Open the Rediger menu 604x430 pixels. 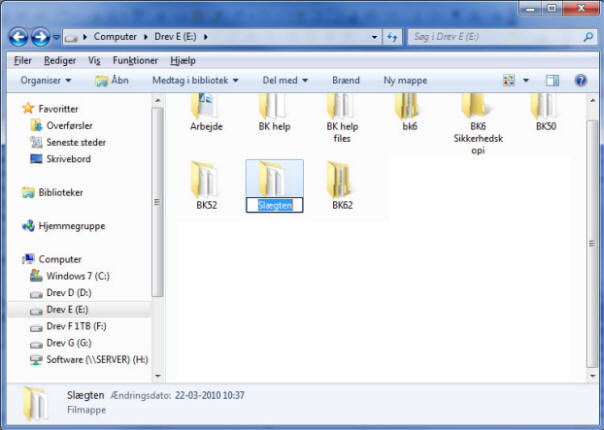click(60, 60)
